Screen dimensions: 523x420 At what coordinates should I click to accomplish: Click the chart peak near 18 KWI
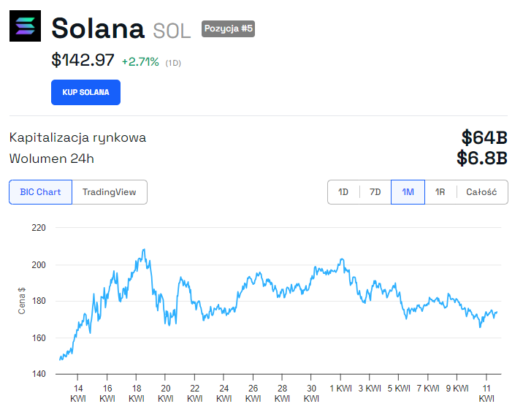tap(144, 250)
